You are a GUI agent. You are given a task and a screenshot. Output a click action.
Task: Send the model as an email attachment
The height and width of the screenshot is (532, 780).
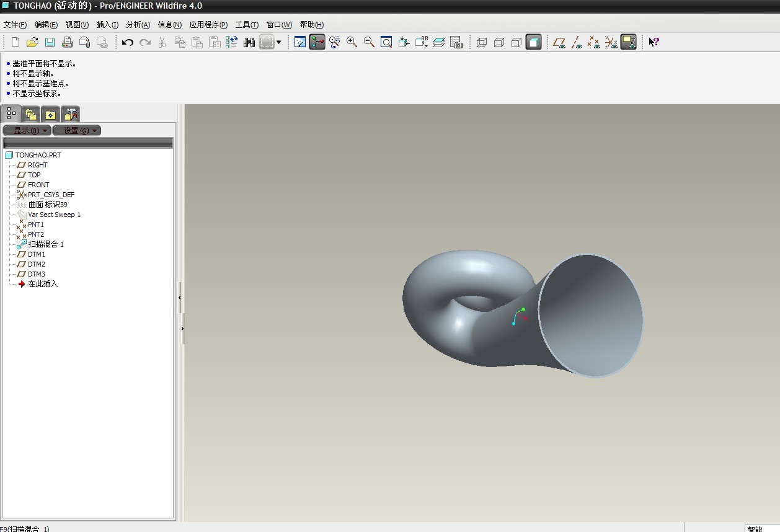85,42
